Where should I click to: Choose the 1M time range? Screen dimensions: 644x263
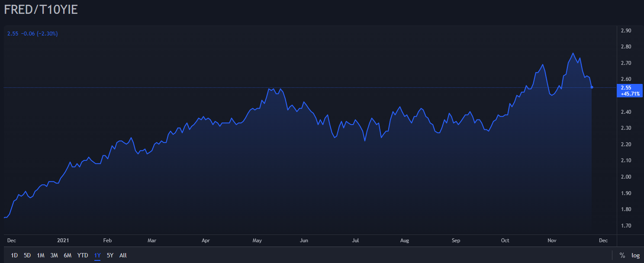(41, 255)
